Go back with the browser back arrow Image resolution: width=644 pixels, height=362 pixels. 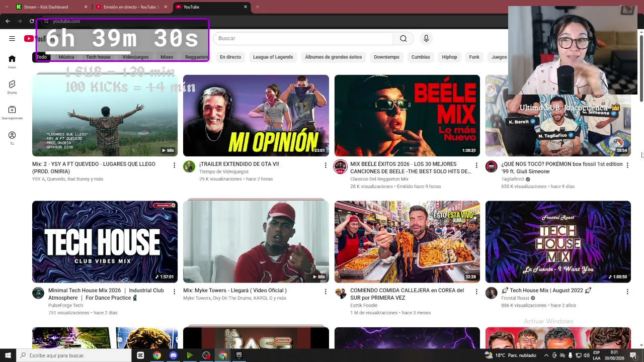tap(8, 21)
